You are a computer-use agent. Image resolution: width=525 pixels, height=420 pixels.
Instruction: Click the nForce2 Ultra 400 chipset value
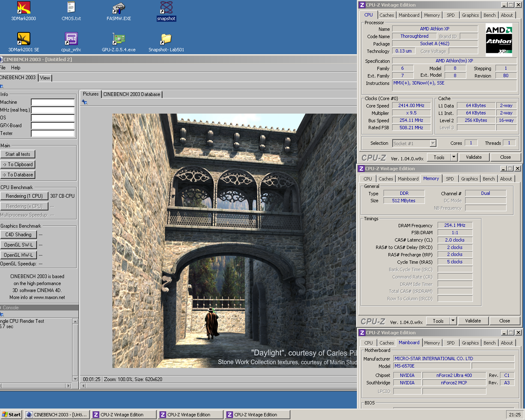[x=454, y=375]
